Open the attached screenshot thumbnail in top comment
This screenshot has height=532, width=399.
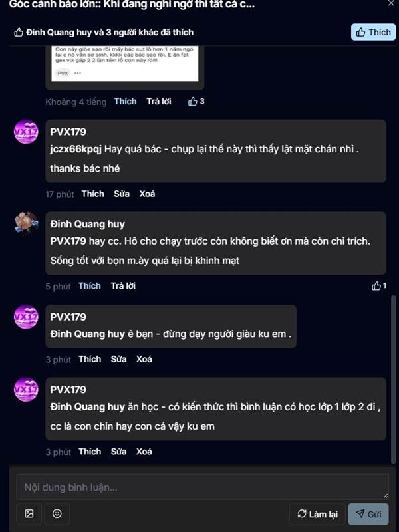(125, 64)
